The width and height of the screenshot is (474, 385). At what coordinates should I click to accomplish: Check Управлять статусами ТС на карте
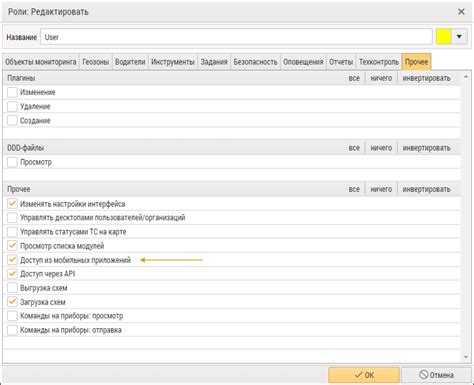point(12,232)
